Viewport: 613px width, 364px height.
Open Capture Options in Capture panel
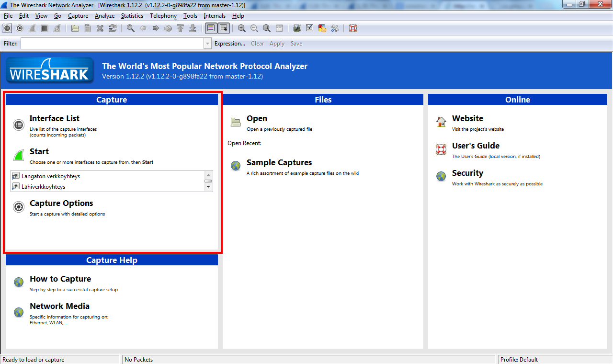tap(61, 203)
